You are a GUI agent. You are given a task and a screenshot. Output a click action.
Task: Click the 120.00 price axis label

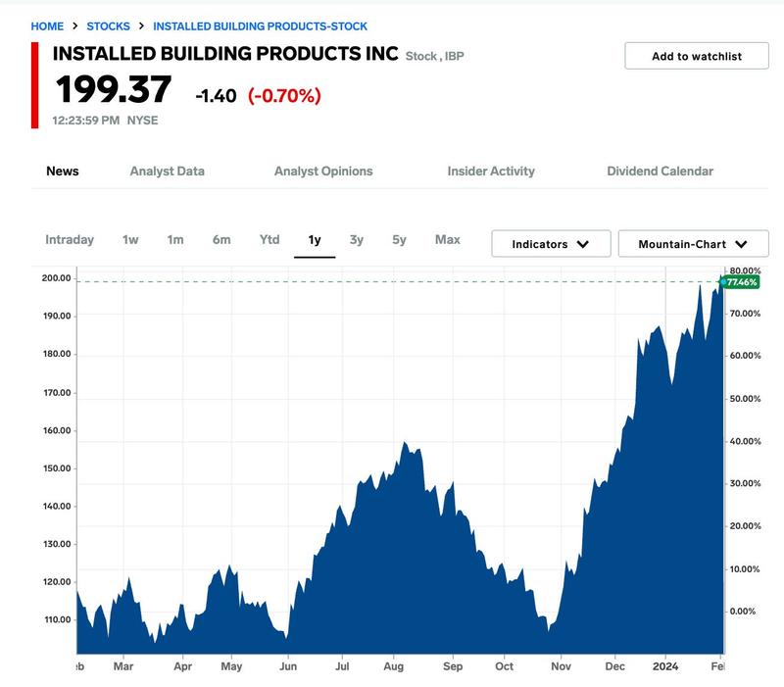point(57,582)
